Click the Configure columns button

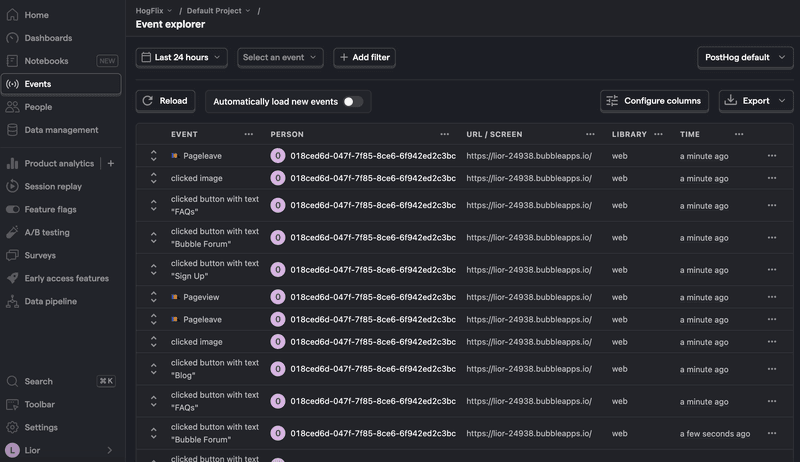(655, 101)
